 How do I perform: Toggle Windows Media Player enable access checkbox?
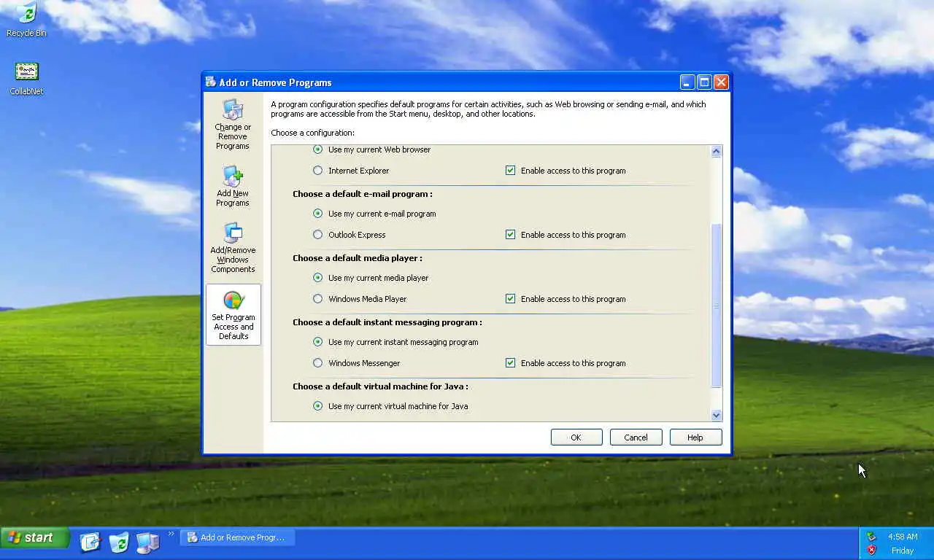(510, 299)
